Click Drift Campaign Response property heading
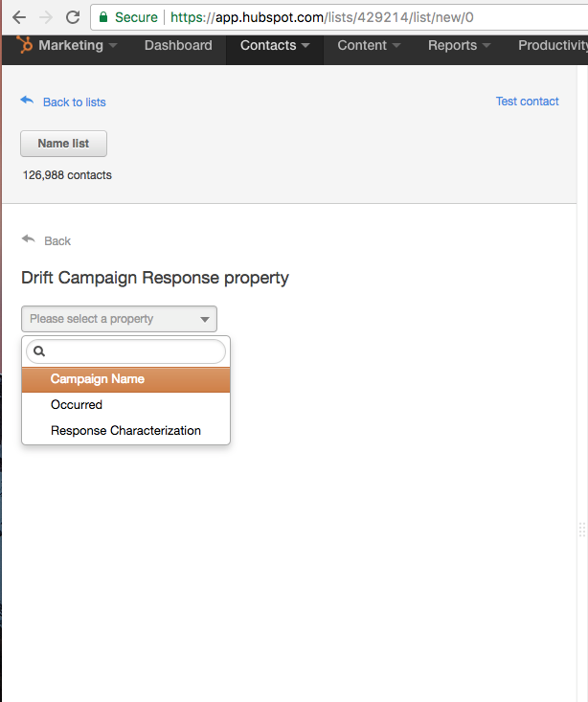Screen dimensions: 588x702 coord(155,278)
